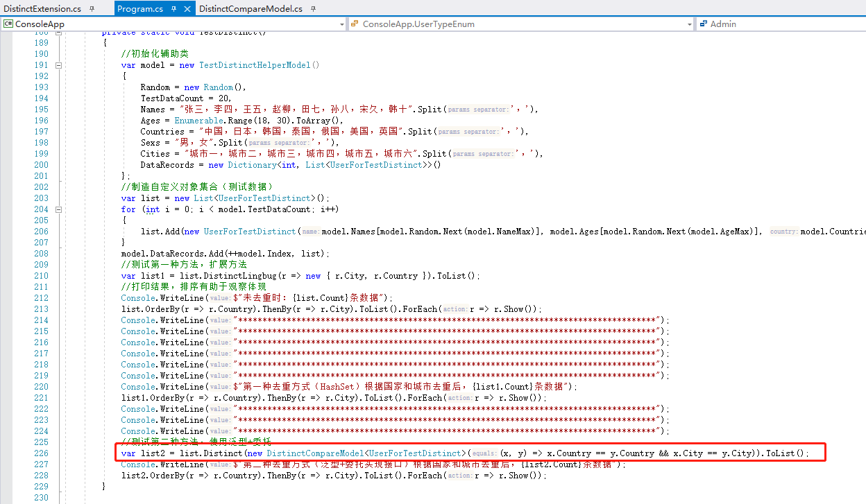Pin the DistinctCompareModel.cs tab
The height and width of the screenshot is (504, 866).
coord(314,9)
